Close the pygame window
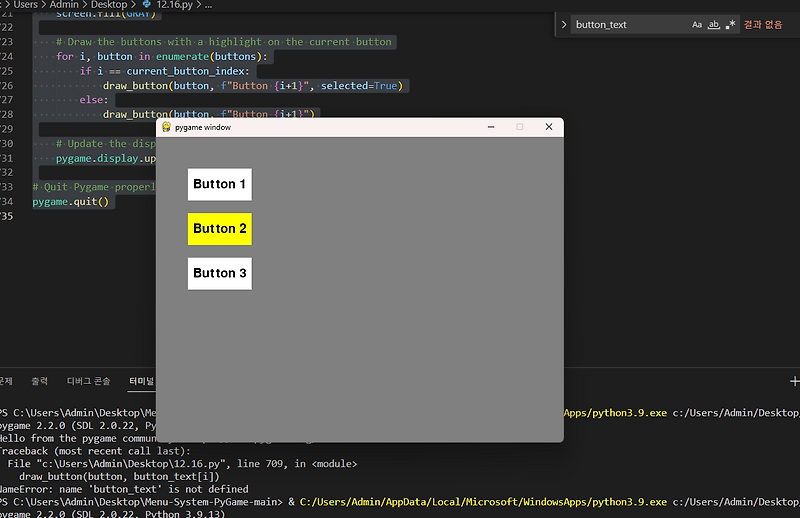Viewport: 800px width, 518px height. [548, 127]
